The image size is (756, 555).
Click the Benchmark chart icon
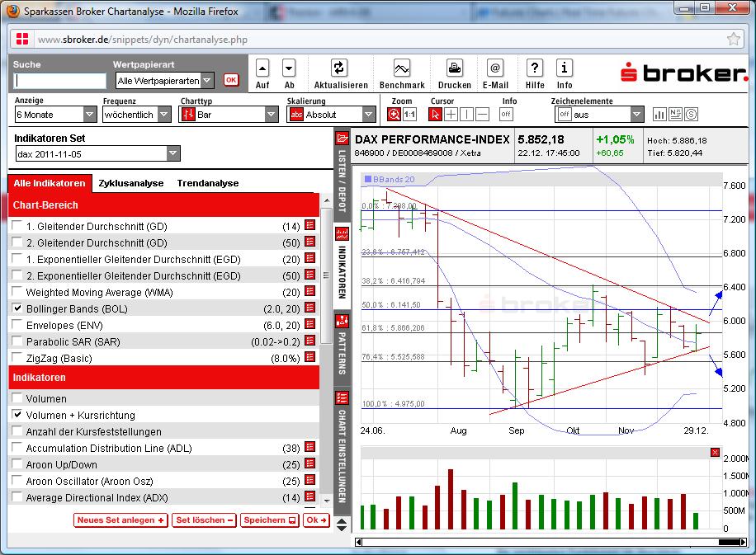point(402,68)
